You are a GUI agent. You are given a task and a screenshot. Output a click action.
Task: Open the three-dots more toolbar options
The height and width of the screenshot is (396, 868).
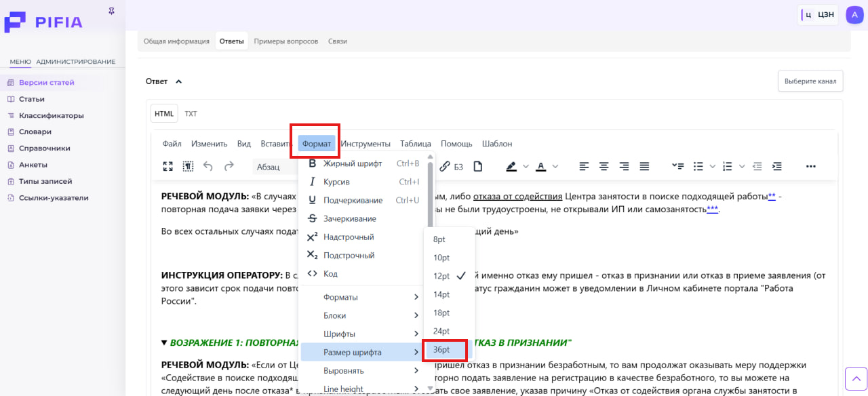coord(810,166)
